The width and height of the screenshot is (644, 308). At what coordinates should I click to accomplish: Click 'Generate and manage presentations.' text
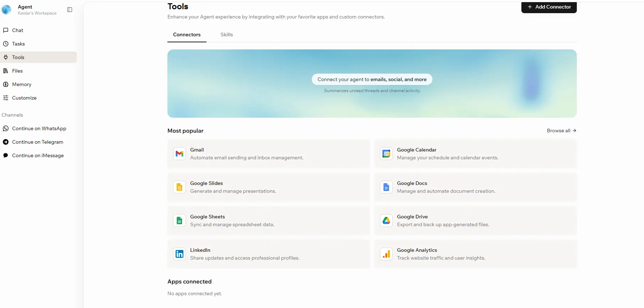tap(233, 191)
